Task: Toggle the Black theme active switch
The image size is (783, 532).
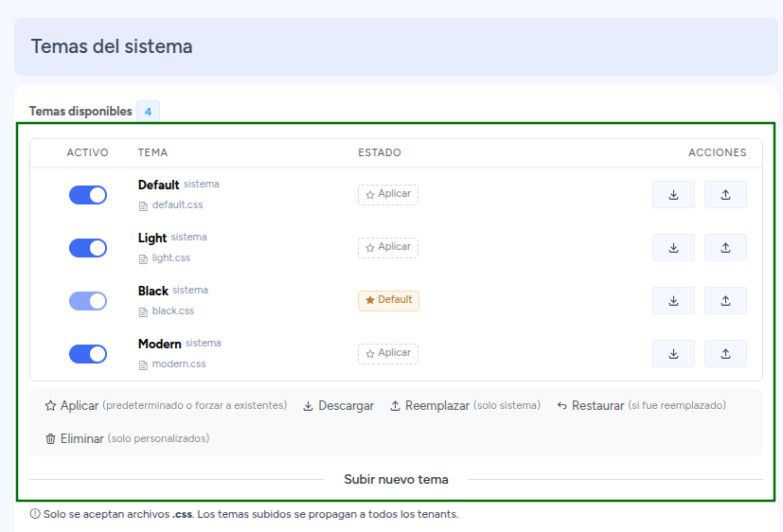Action: tap(88, 301)
